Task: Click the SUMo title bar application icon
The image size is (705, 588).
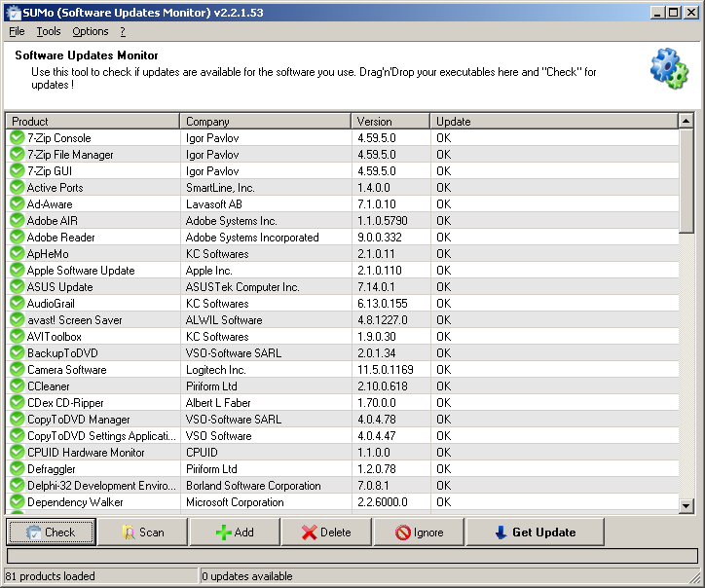Action: 12,13
